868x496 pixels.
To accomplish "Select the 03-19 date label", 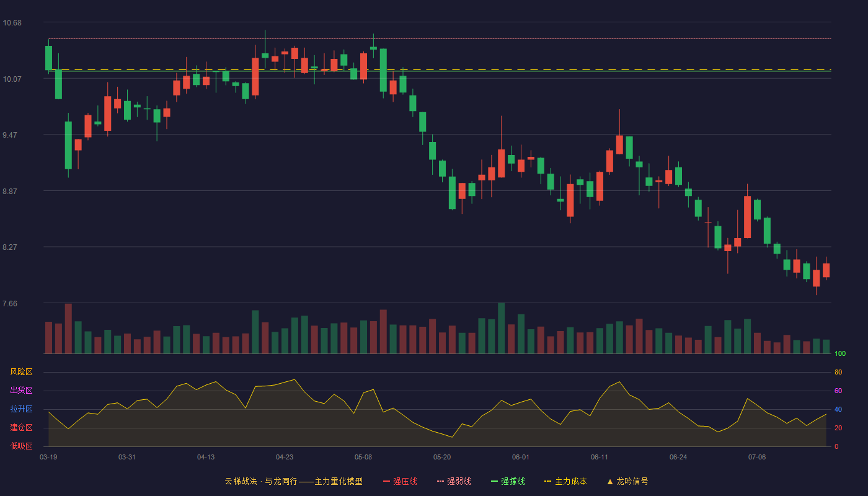I will [48, 457].
